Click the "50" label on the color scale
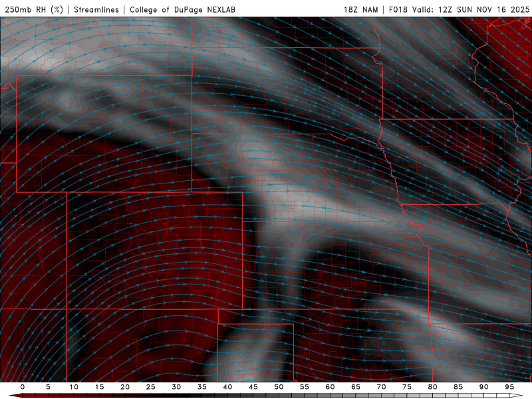Viewport: 532px width, 399px height. point(279,387)
